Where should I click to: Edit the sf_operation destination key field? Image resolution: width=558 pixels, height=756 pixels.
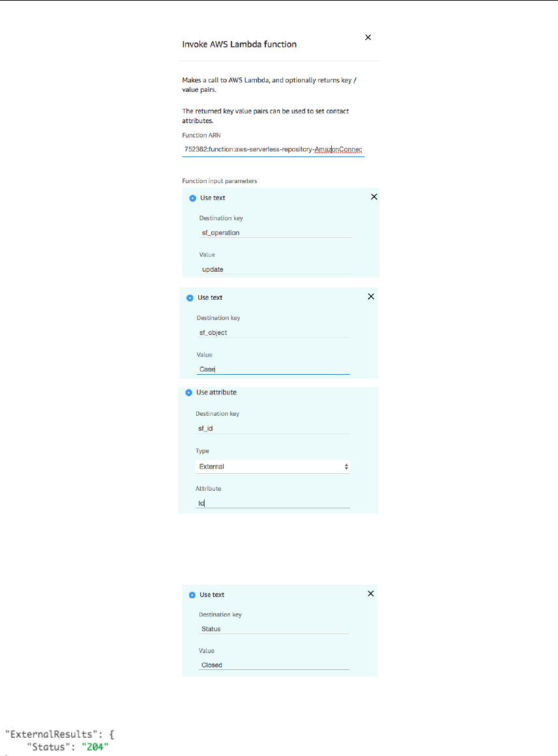[276, 233]
